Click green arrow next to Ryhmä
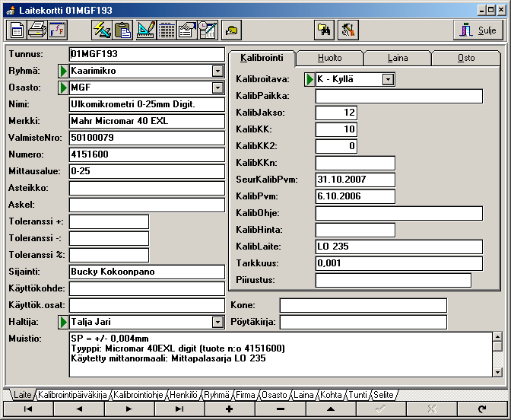This screenshot has width=511, height=420. (x=63, y=71)
